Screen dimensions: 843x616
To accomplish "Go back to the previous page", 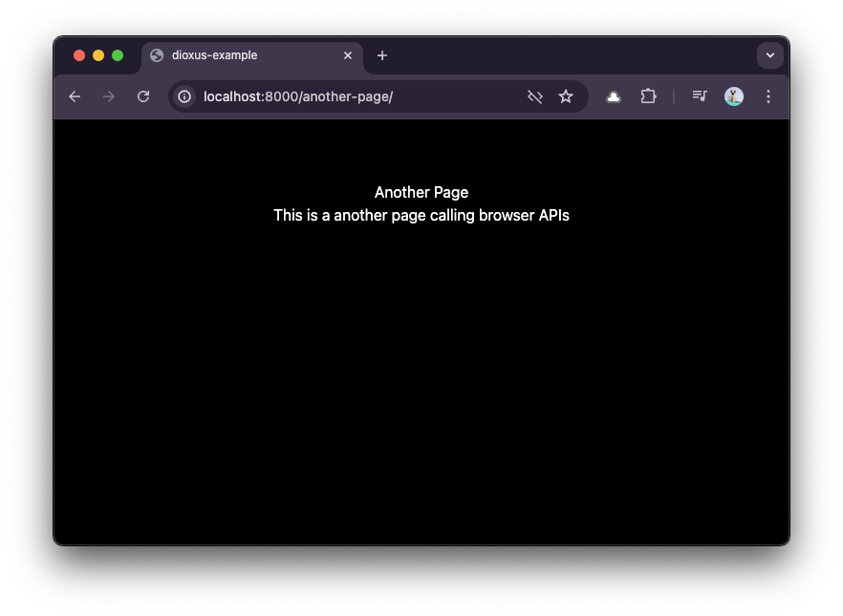I will click(x=75, y=96).
